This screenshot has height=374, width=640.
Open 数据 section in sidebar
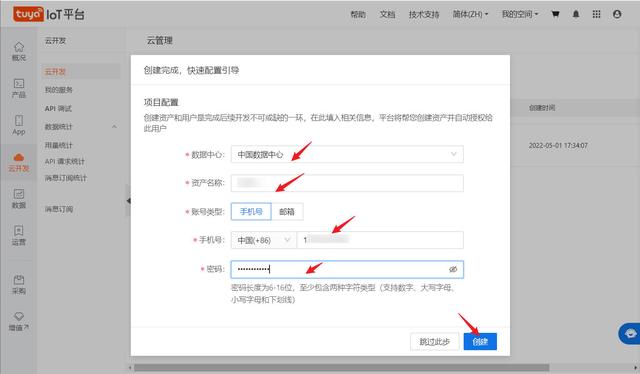[x=19, y=199]
